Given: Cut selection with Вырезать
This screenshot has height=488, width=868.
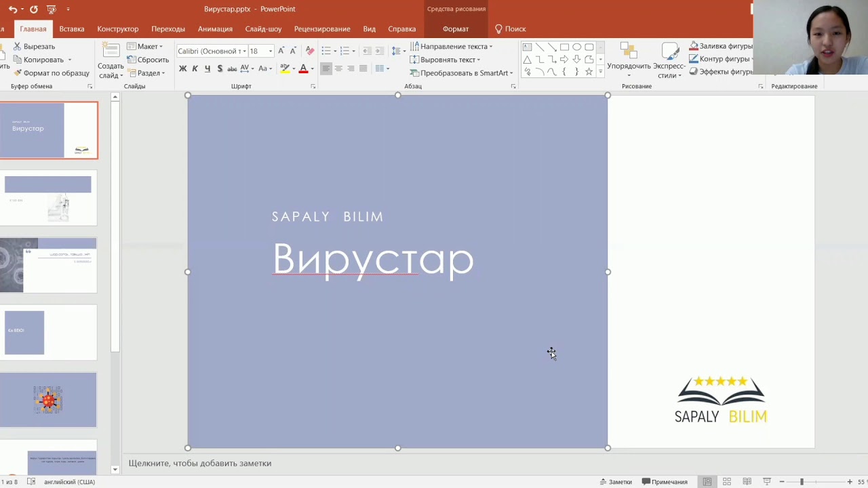Looking at the screenshot, I should coord(34,46).
